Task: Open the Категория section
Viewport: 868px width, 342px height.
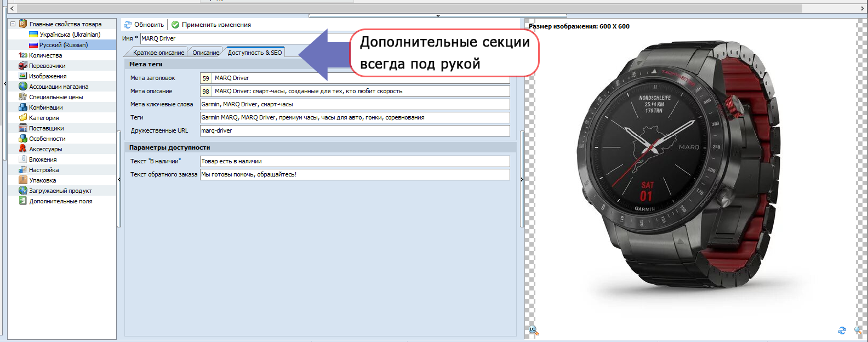Action: (44, 118)
